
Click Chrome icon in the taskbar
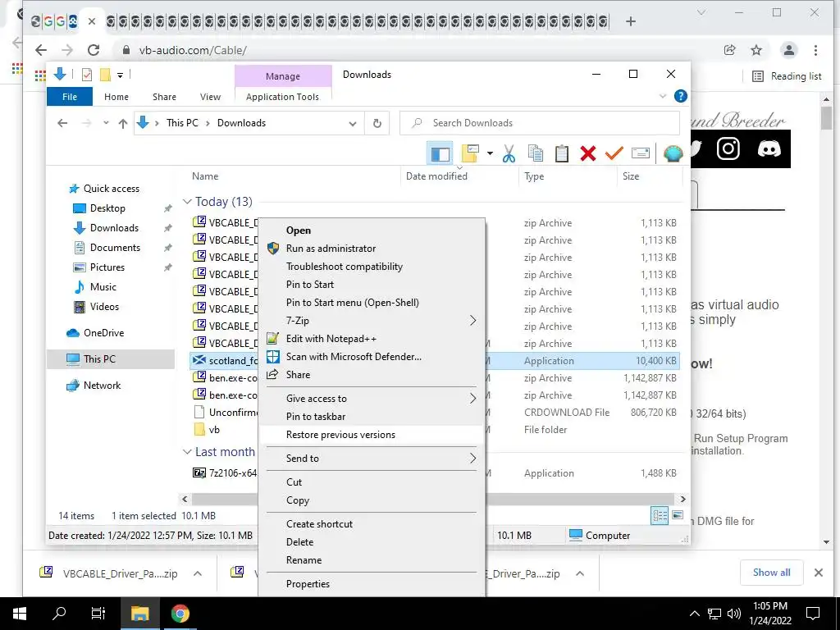[180, 614]
